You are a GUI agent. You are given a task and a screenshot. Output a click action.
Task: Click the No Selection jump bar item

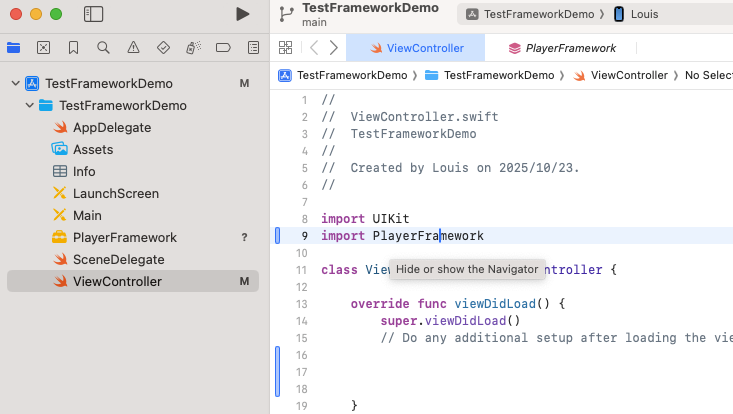click(709, 75)
